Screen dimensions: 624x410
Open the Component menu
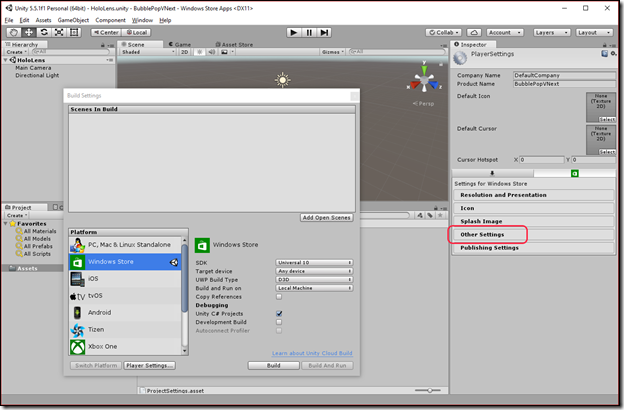[x=110, y=20]
